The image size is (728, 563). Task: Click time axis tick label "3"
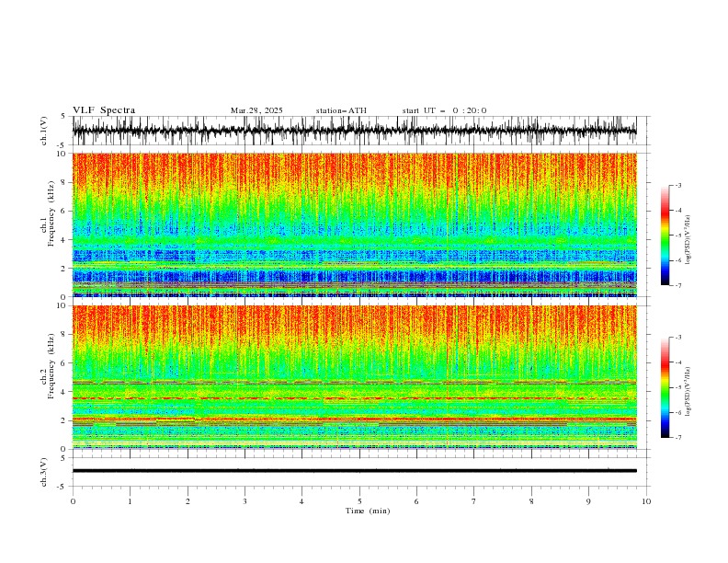pyautogui.click(x=245, y=501)
